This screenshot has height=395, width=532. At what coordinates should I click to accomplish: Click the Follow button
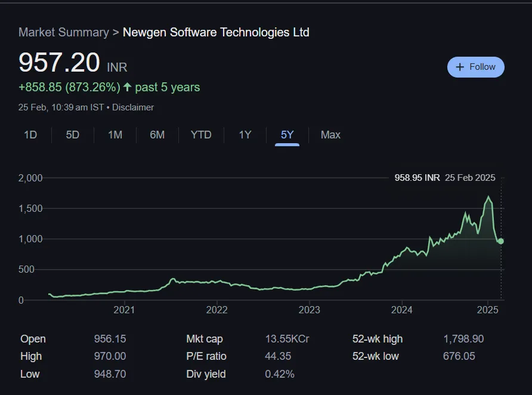click(x=476, y=67)
